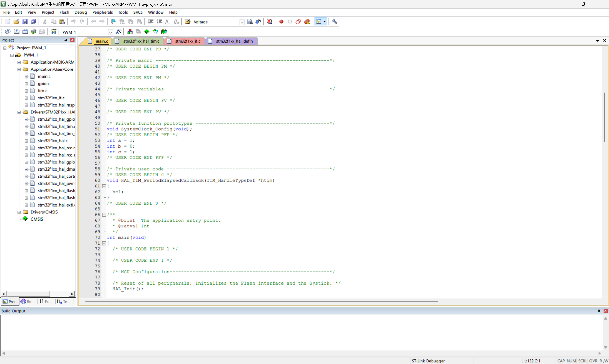
Task: Select gpio.c in project tree
Action: (x=43, y=84)
